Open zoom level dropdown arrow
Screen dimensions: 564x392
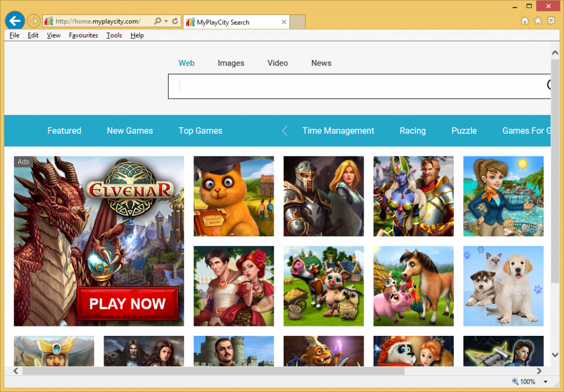tap(545, 382)
